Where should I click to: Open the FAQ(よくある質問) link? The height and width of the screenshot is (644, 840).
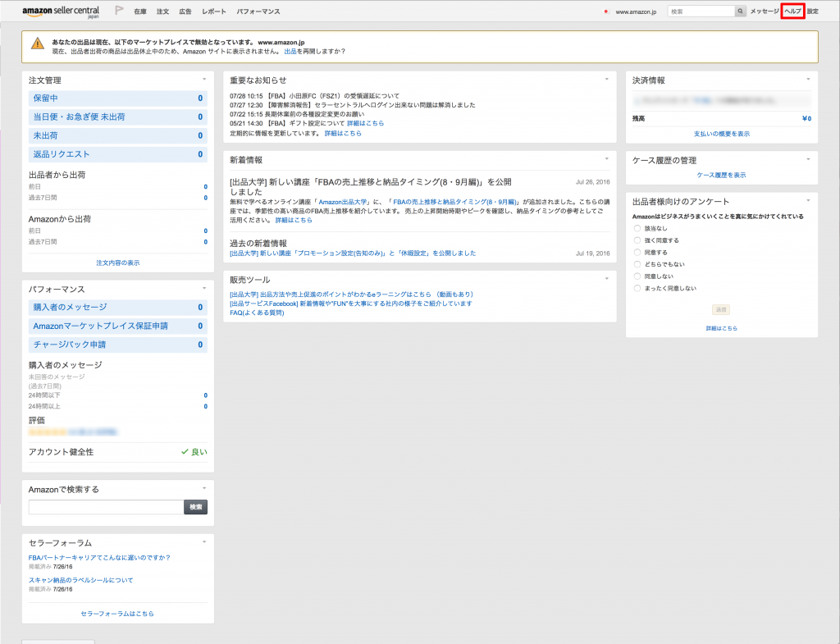(x=257, y=313)
